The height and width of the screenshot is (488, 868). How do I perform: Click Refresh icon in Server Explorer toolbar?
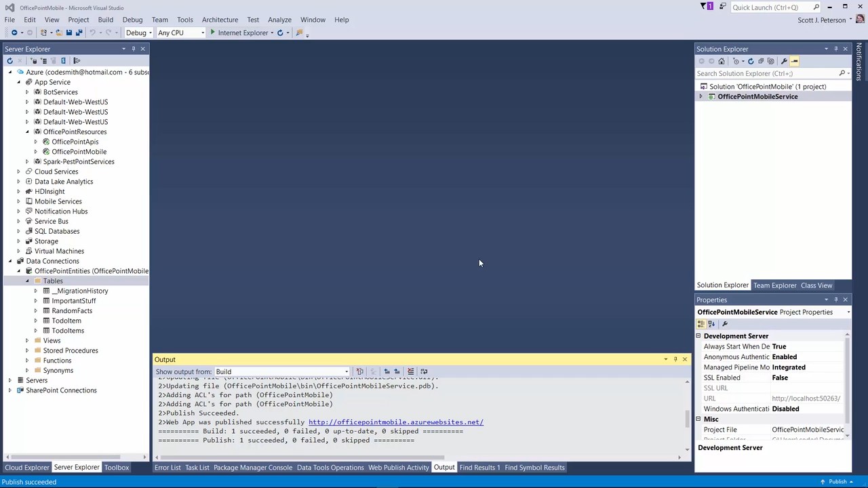click(x=9, y=60)
